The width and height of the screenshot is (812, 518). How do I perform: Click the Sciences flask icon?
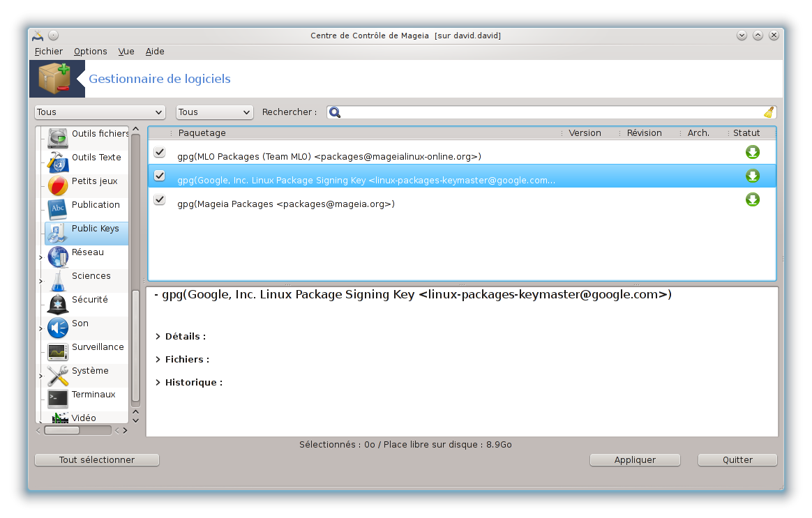57,280
